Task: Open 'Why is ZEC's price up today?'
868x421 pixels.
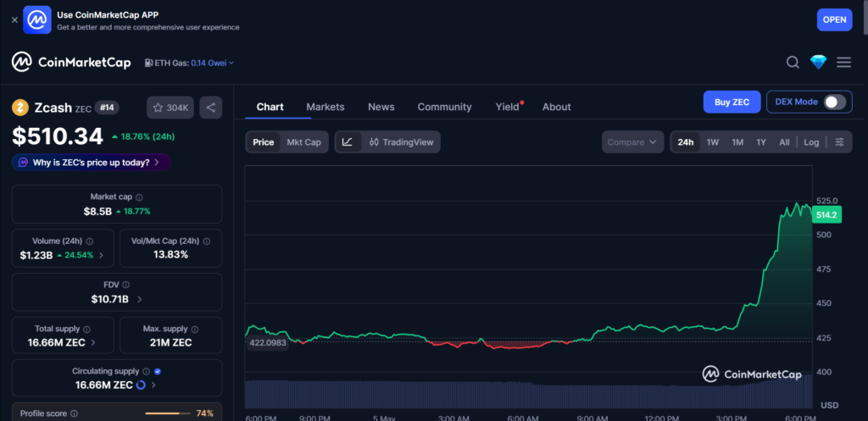Action: point(92,162)
